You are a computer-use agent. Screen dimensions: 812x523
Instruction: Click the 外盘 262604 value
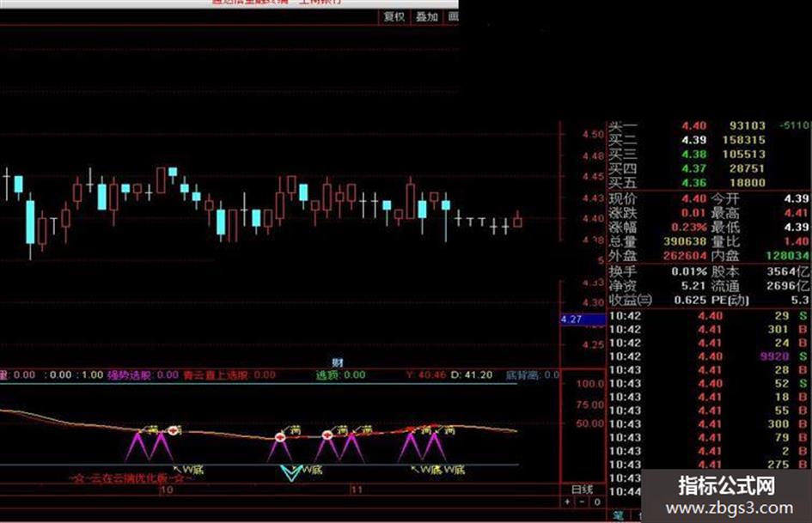(685, 255)
